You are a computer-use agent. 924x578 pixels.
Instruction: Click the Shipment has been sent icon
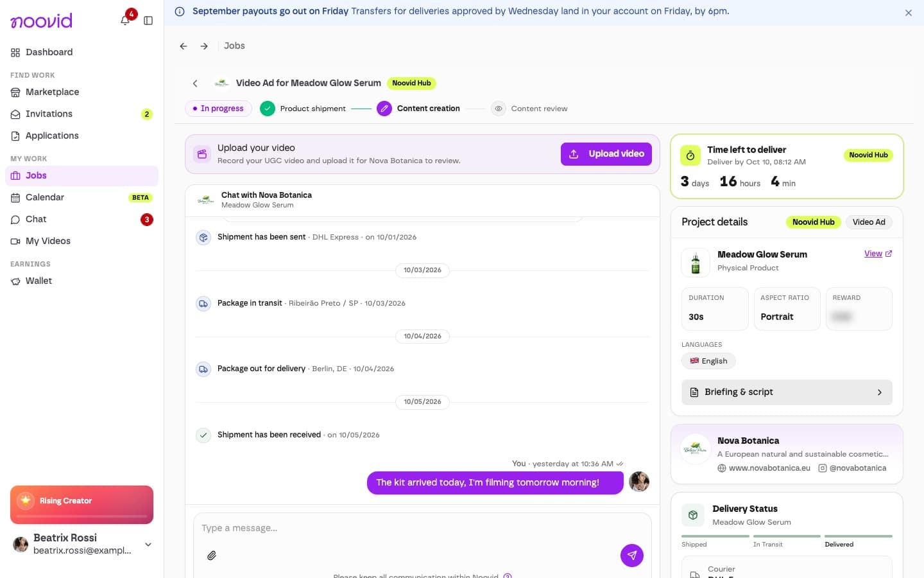coord(203,238)
